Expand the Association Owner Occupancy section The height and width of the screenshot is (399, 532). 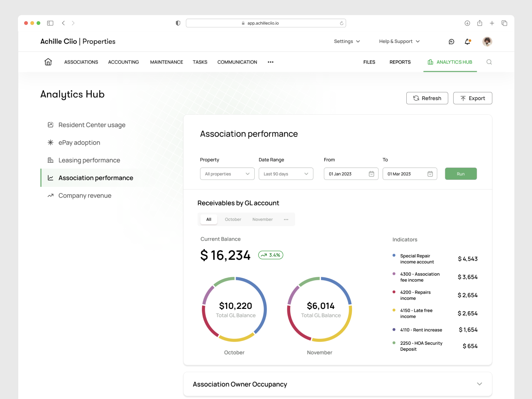[x=479, y=384]
